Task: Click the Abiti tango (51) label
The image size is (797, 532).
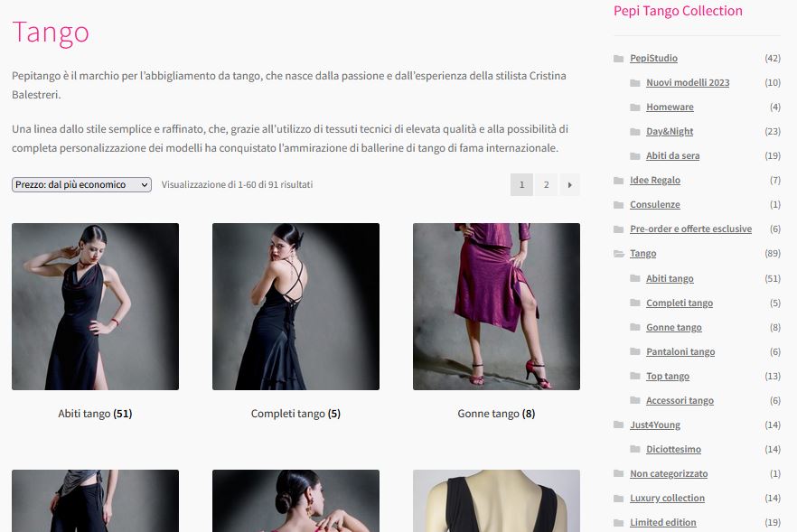Action: point(95,414)
